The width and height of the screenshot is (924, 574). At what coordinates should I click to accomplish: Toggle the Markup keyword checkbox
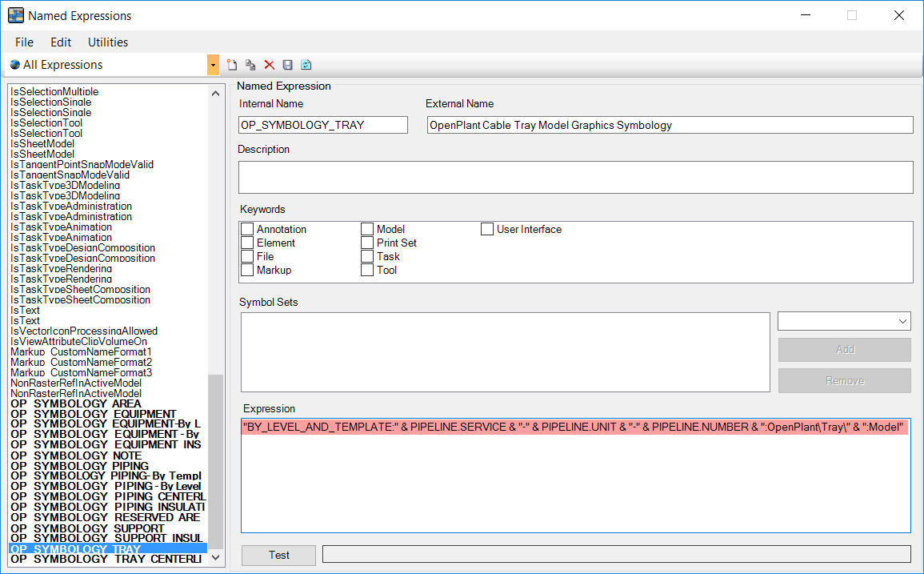(247, 270)
